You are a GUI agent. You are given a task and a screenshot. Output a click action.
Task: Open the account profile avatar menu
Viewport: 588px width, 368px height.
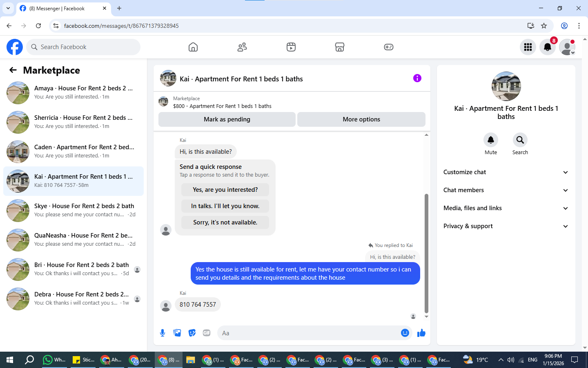tap(567, 47)
